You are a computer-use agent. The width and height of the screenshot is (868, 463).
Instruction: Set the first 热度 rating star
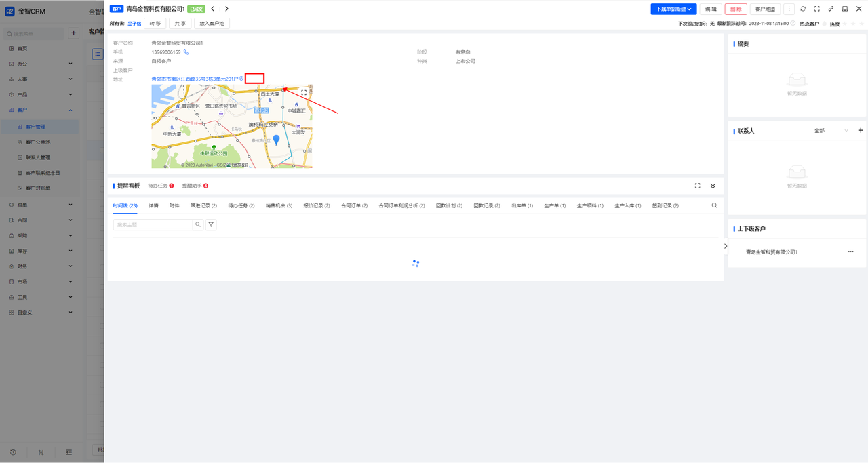pyautogui.click(x=844, y=24)
